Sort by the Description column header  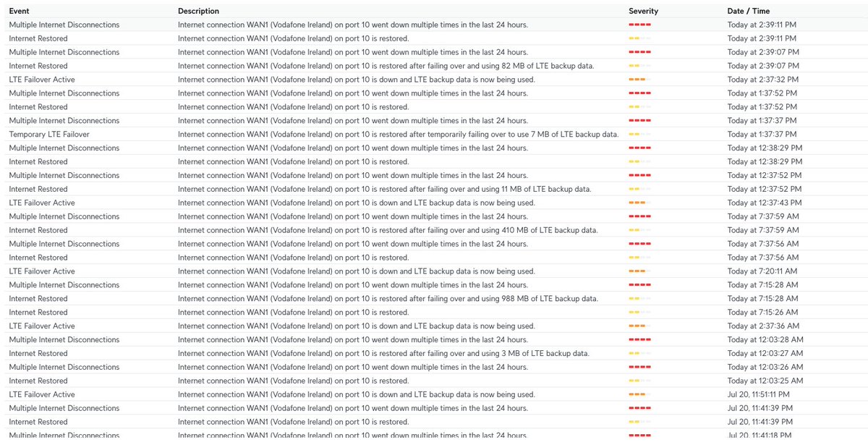point(198,11)
